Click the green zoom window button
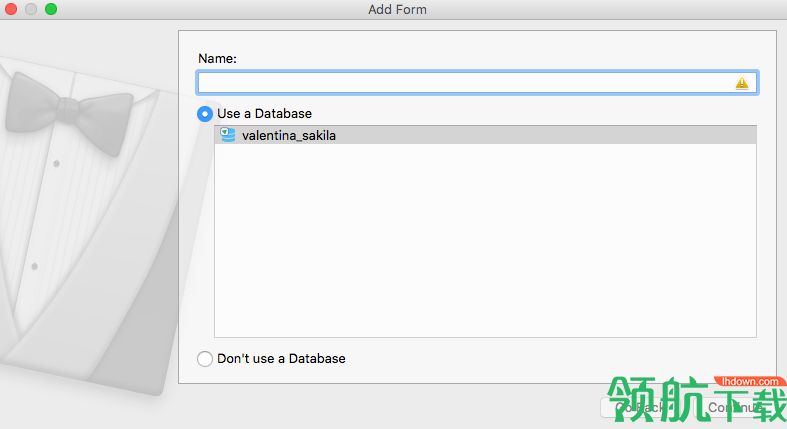Viewport: 787px width, 429px height. tap(51, 9)
